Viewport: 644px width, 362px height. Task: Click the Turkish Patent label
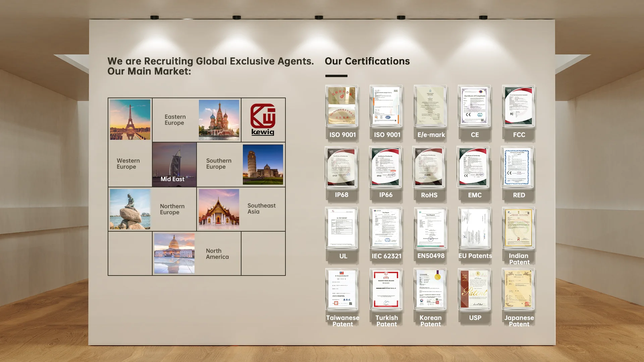coord(386,321)
